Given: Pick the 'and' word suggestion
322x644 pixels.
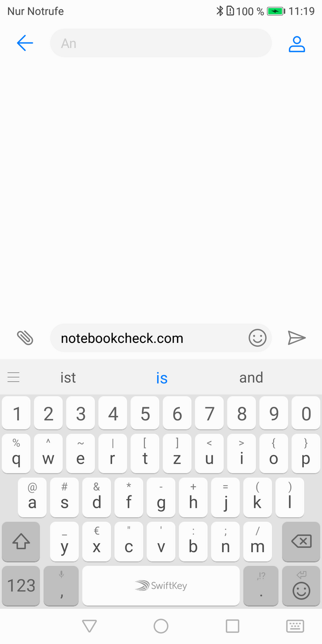Looking at the screenshot, I should (251, 378).
